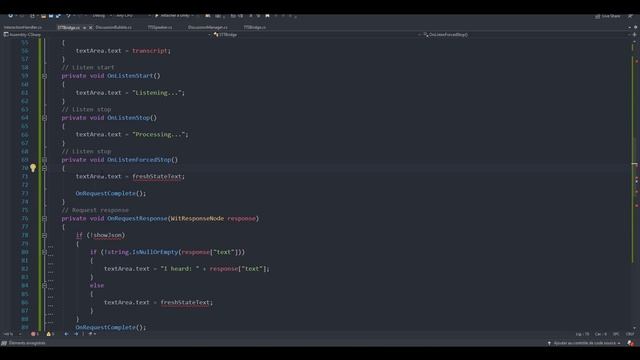Click the bookmark toolbar icon
The image size is (640, 360).
click(x=267, y=16)
